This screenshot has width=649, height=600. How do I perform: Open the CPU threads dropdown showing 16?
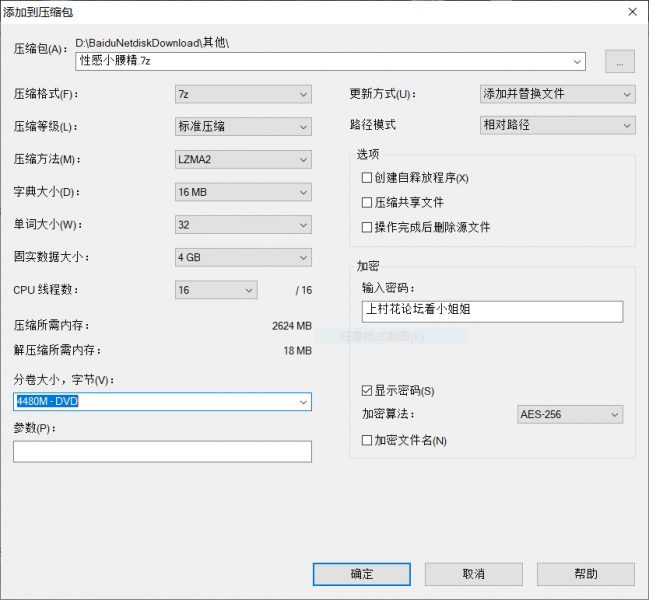[x=216, y=290]
